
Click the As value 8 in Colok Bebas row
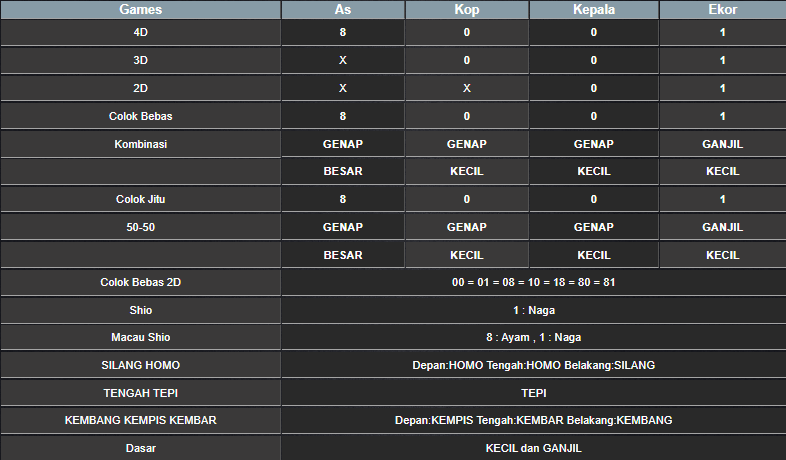point(343,116)
